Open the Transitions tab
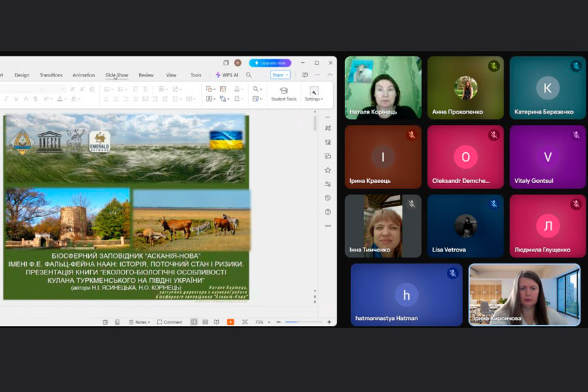Screen dimensions: 588x392 (x=51, y=75)
